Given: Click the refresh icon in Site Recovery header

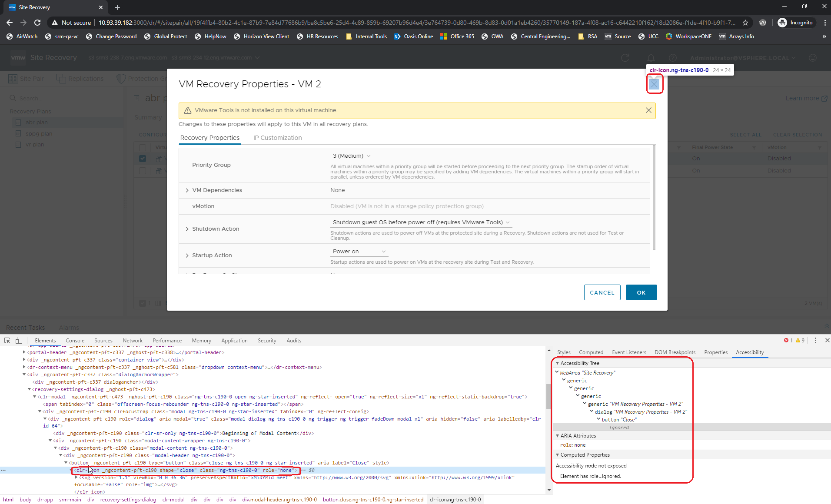Looking at the screenshot, I should click(625, 57).
